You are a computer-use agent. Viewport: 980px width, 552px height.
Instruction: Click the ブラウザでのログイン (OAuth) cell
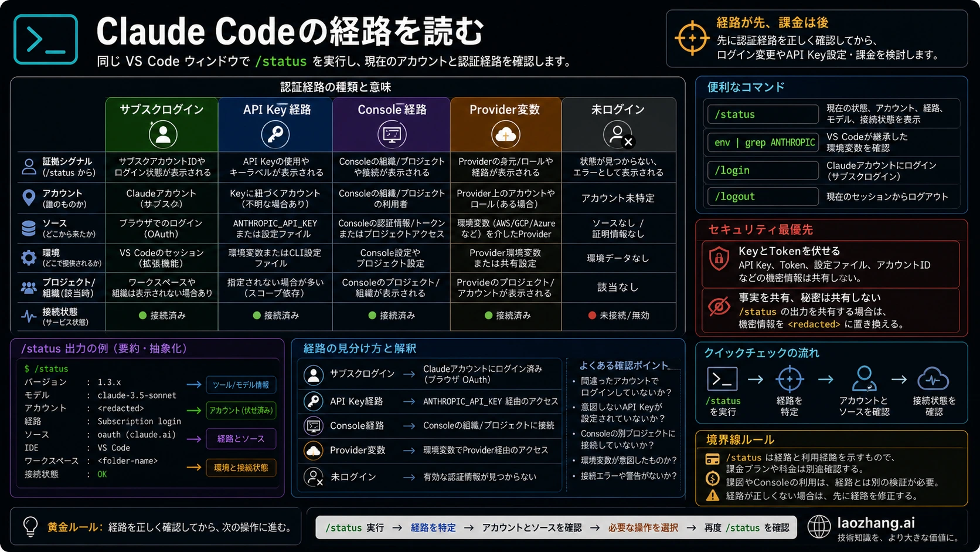click(161, 228)
